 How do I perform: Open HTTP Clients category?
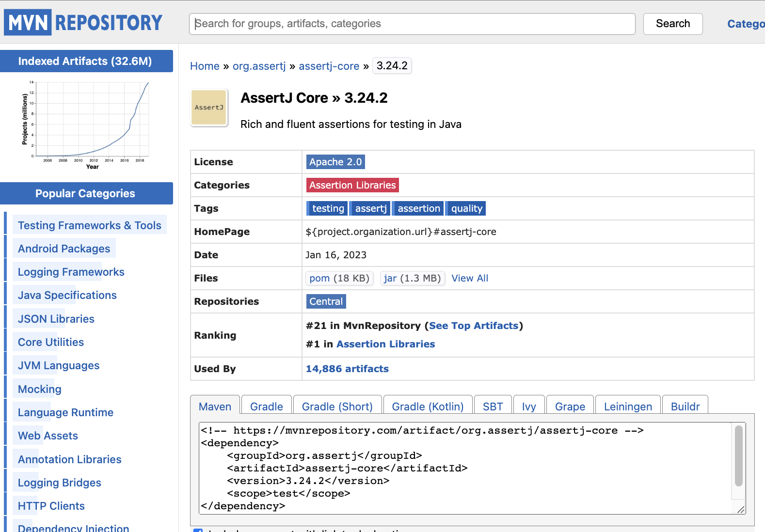coord(51,506)
